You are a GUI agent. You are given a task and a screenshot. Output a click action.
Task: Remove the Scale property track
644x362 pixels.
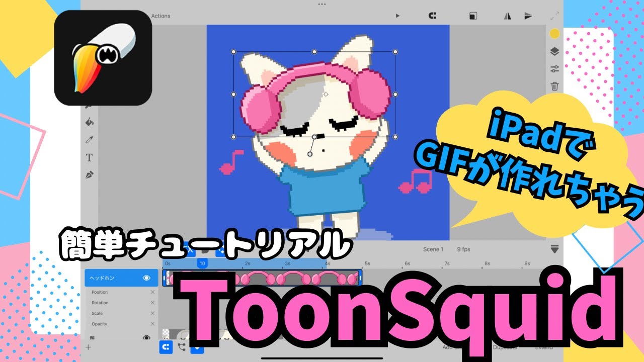click(152, 313)
